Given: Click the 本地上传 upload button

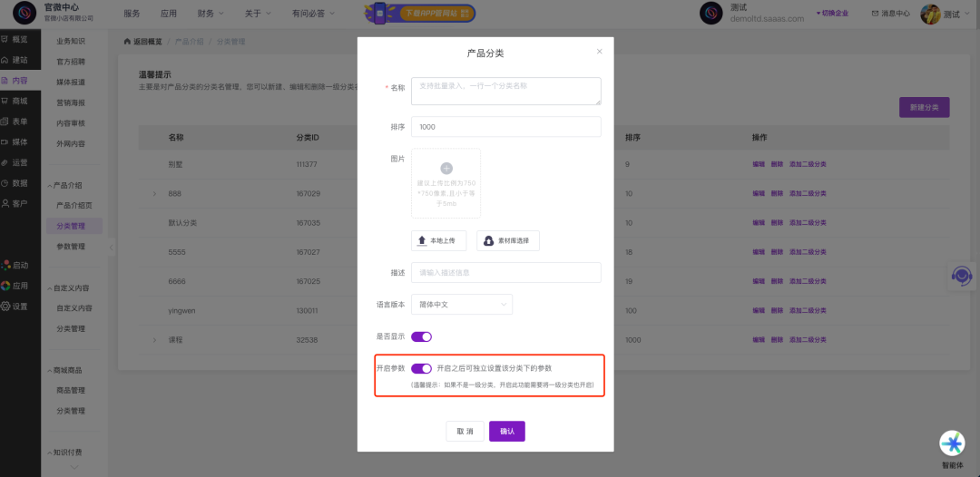Looking at the screenshot, I should (x=439, y=240).
